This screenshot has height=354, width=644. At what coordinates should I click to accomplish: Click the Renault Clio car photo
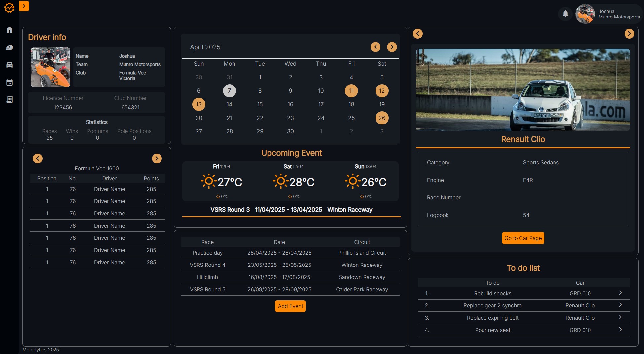[523, 89]
